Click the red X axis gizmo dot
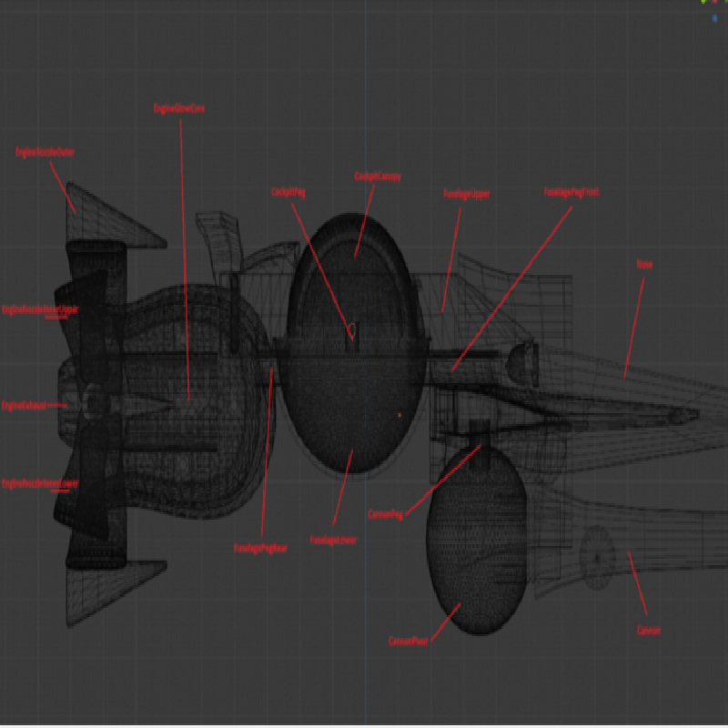This screenshot has height=728, width=728. 714,2
